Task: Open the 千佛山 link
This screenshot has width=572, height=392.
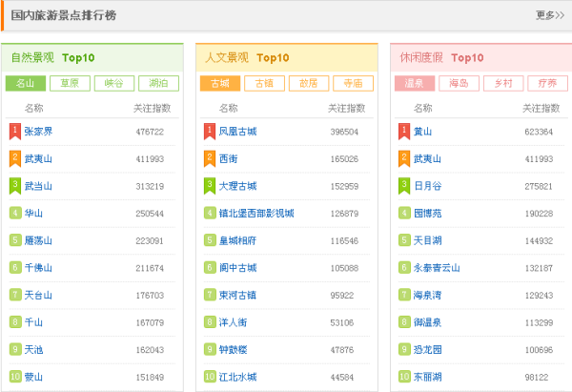Action: coord(38,268)
